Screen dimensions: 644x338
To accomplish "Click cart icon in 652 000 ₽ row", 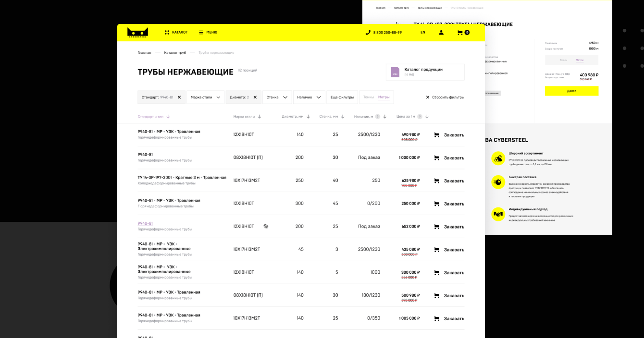I will click(x=437, y=227).
